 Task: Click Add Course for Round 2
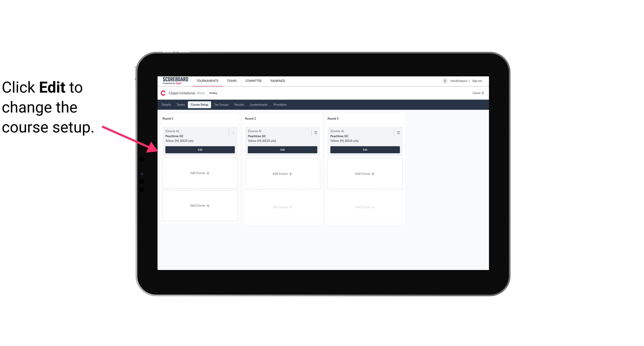[x=282, y=173]
